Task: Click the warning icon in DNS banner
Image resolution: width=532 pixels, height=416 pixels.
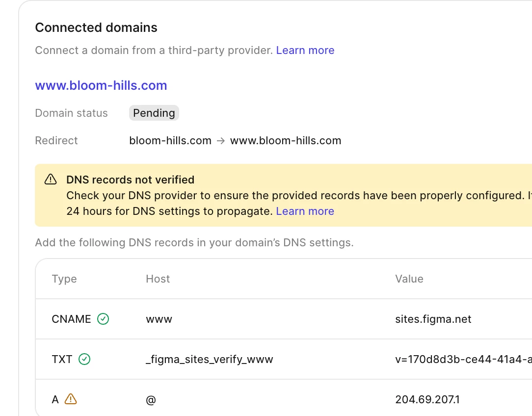Action: click(51, 180)
